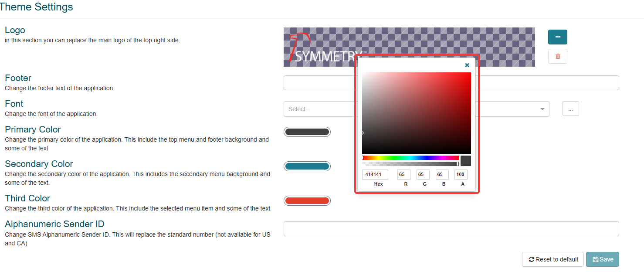Click the Alphanumeric Sender ID heading

(x=54, y=224)
